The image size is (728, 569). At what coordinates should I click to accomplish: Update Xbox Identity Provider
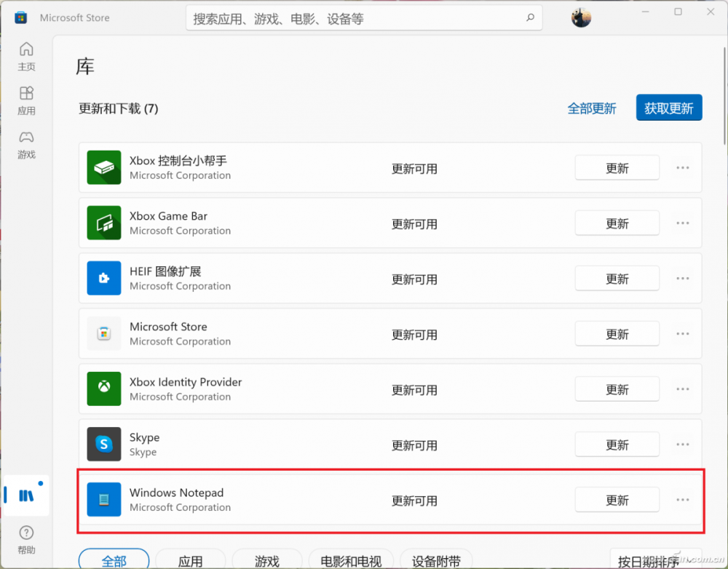[x=617, y=389]
